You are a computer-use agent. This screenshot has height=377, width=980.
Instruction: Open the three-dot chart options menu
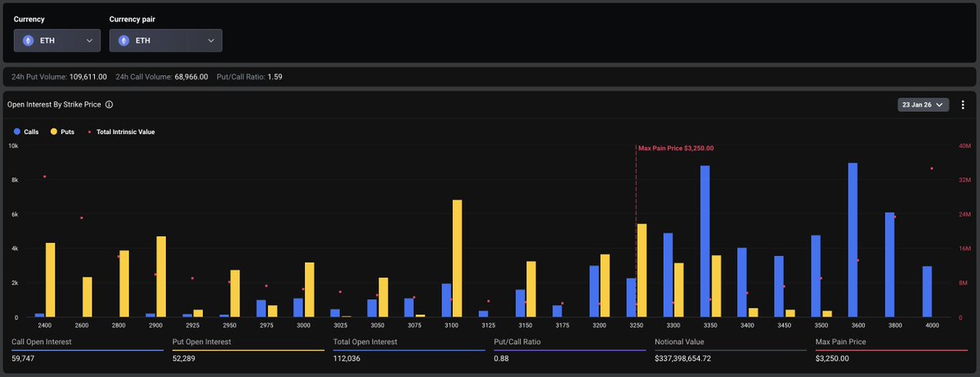point(963,105)
